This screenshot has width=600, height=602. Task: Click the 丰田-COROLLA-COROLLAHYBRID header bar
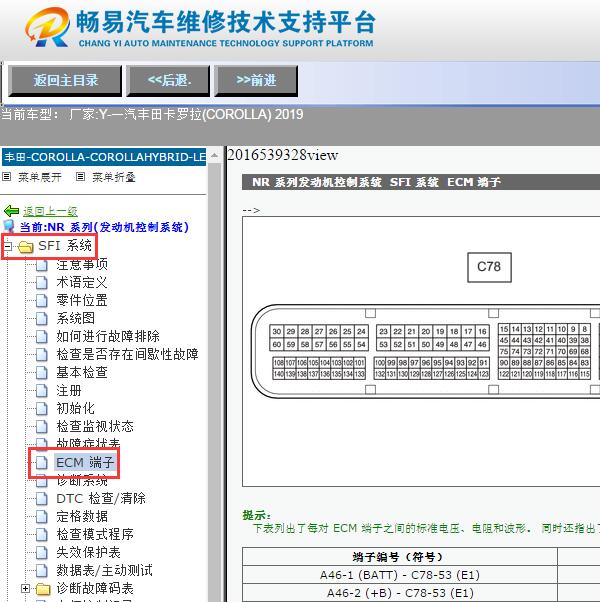tap(104, 157)
